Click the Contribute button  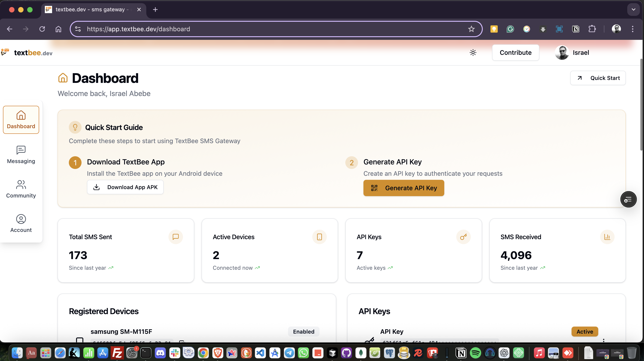516,53
